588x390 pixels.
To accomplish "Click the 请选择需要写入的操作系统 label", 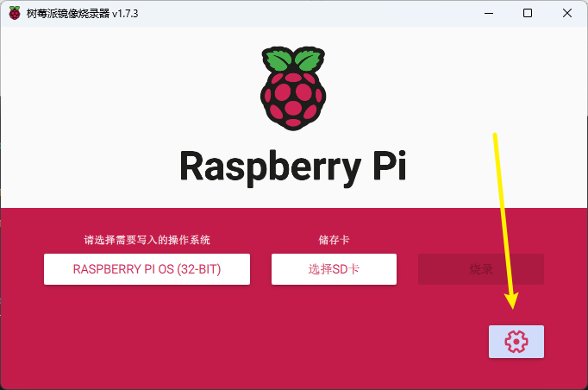I will click(147, 240).
